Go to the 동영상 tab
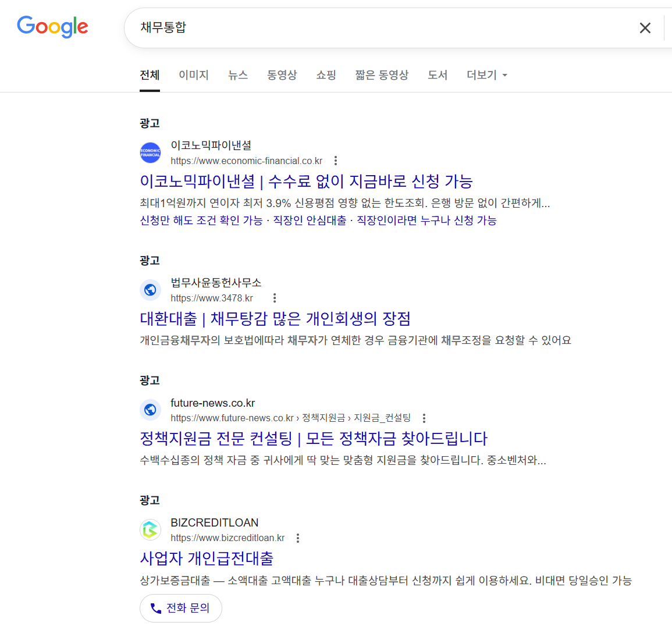 (x=282, y=75)
